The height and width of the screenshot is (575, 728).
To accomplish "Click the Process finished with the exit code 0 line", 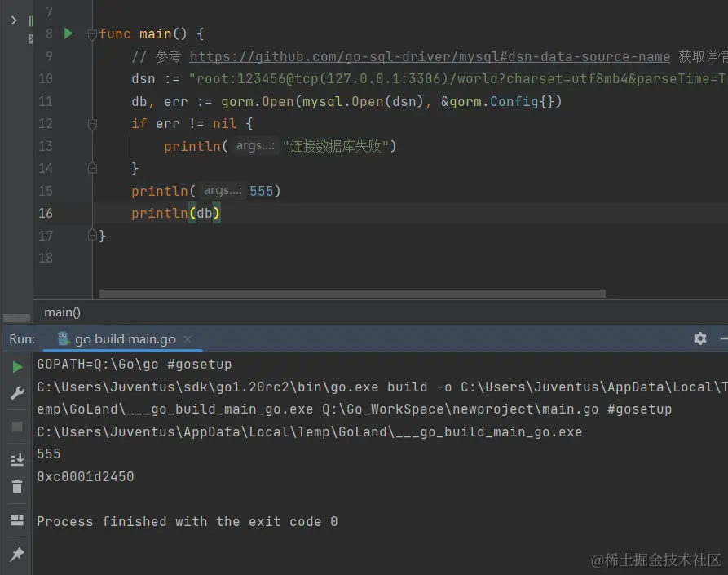I will click(x=188, y=522).
